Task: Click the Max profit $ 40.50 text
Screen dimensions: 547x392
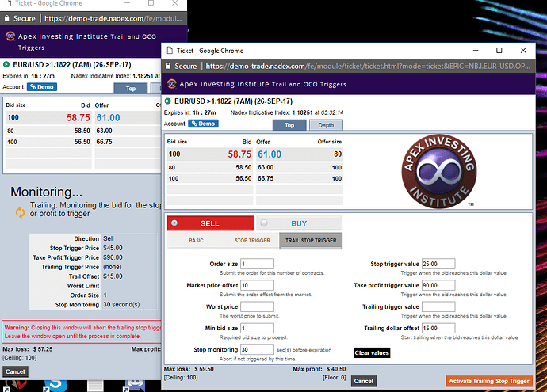Action: coord(319,369)
